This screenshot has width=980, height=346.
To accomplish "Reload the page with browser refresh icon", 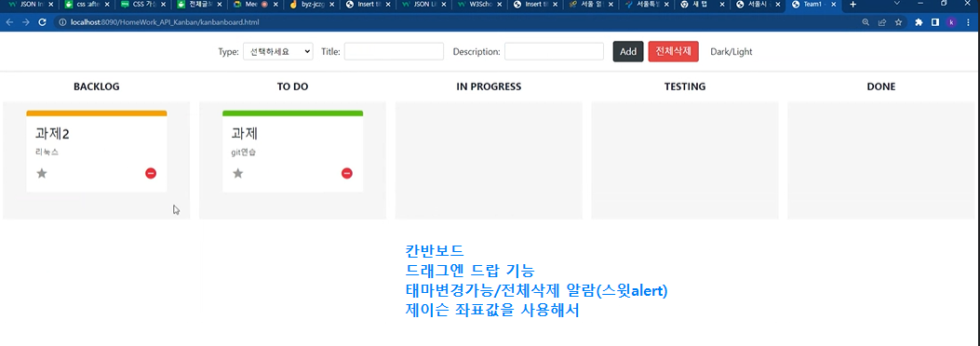I will tap(42, 22).
